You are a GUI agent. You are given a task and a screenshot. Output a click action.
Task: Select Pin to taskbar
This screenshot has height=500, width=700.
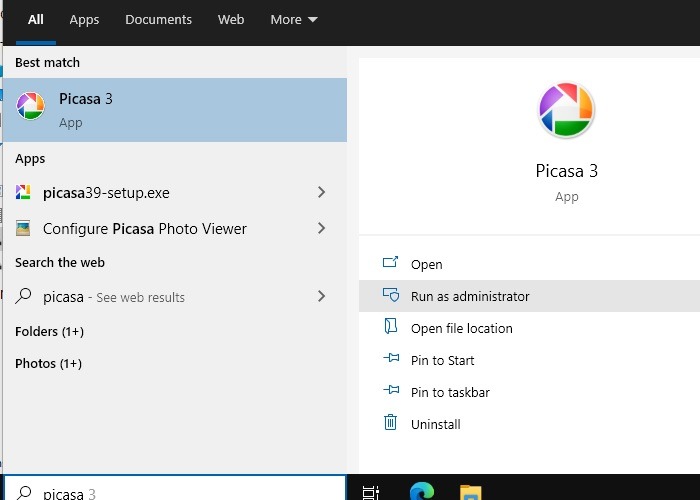click(529, 392)
